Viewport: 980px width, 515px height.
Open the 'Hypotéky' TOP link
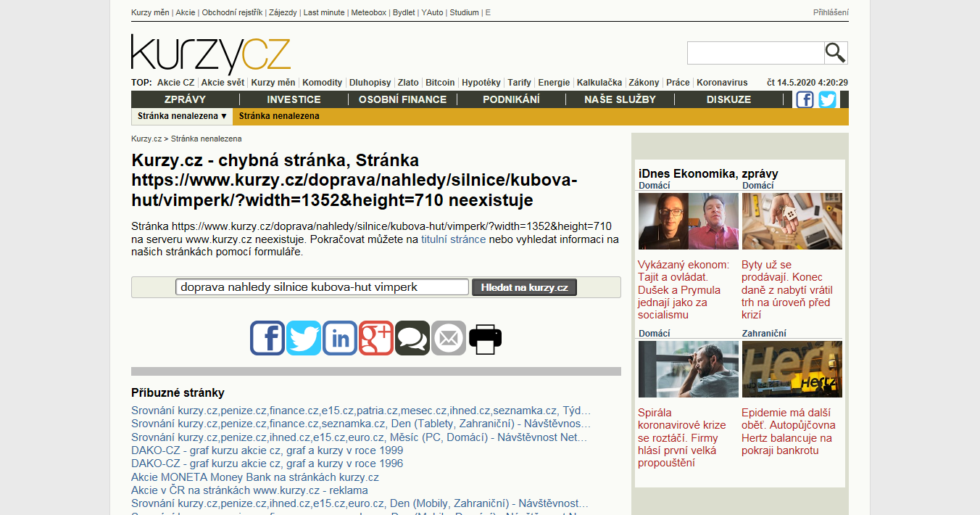481,83
